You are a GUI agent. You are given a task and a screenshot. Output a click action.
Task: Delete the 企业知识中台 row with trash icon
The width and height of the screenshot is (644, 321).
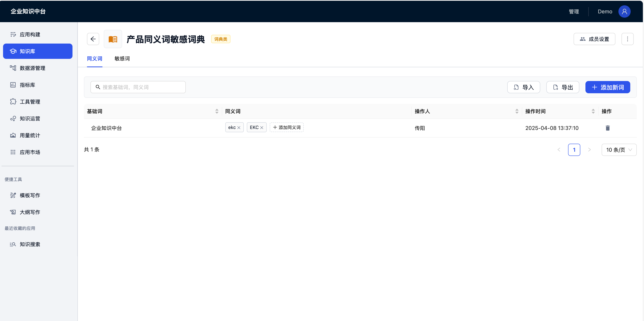point(608,128)
